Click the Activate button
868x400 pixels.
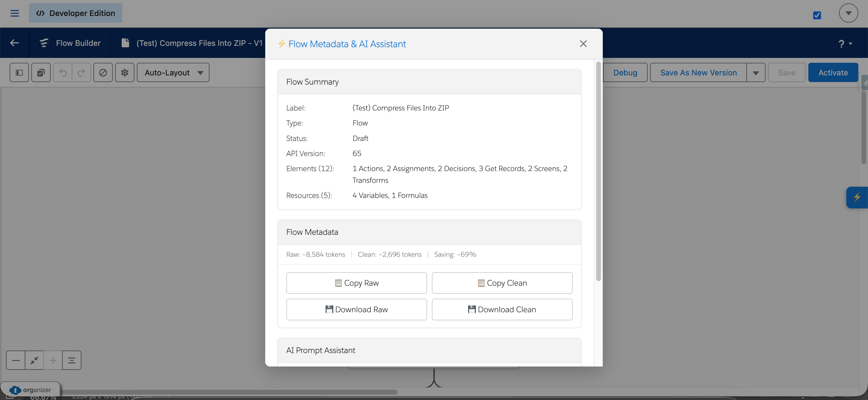833,72
